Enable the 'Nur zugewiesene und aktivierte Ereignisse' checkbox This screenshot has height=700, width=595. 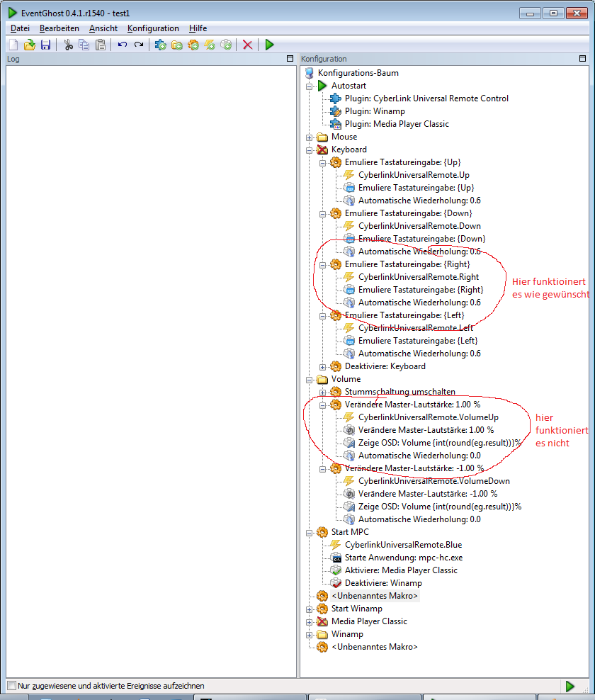11,686
